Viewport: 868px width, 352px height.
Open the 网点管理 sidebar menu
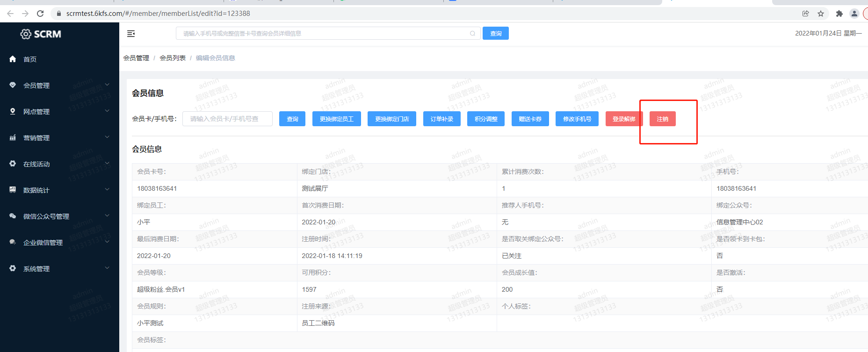point(59,111)
